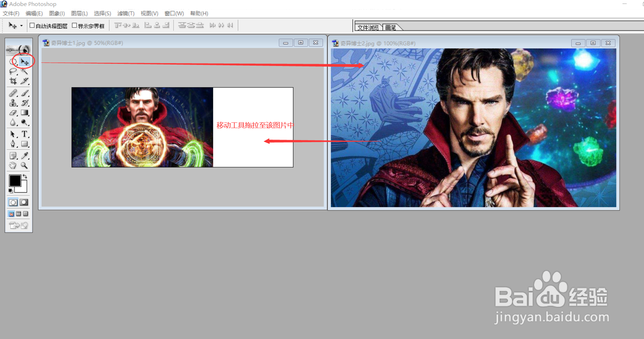Switch to the 画笔 tab

(x=391, y=28)
